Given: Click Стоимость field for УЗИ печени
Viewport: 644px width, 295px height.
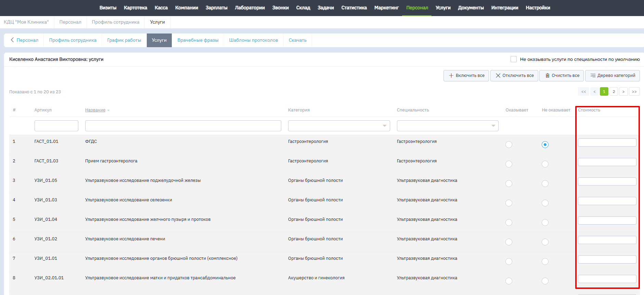Looking at the screenshot, I should point(607,240).
